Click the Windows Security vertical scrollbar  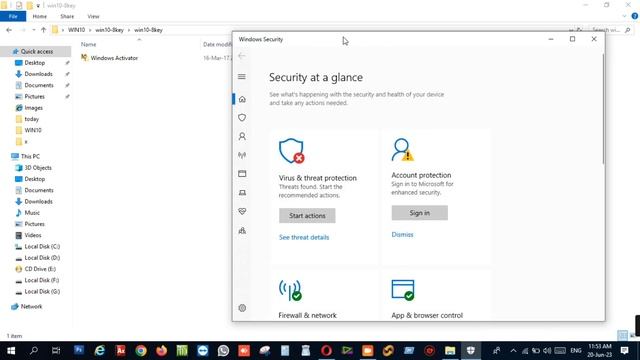(603, 109)
